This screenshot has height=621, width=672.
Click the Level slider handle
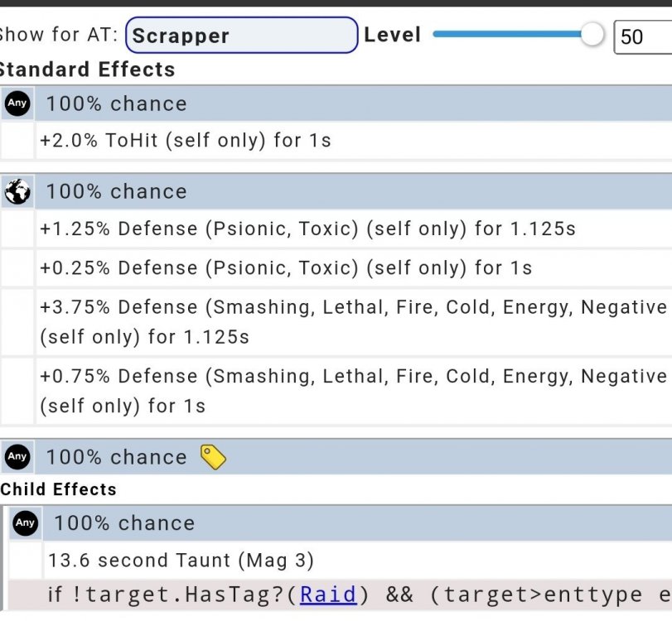[x=592, y=35]
